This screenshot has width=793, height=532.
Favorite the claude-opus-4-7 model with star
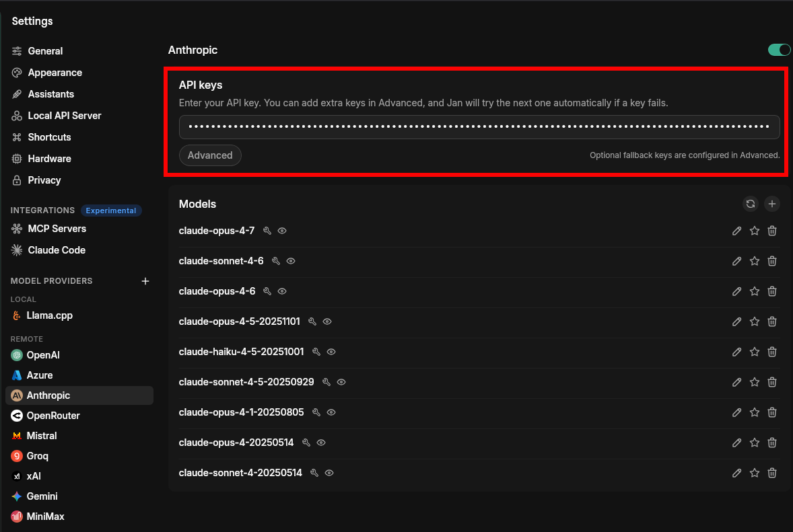coord(755,231)
